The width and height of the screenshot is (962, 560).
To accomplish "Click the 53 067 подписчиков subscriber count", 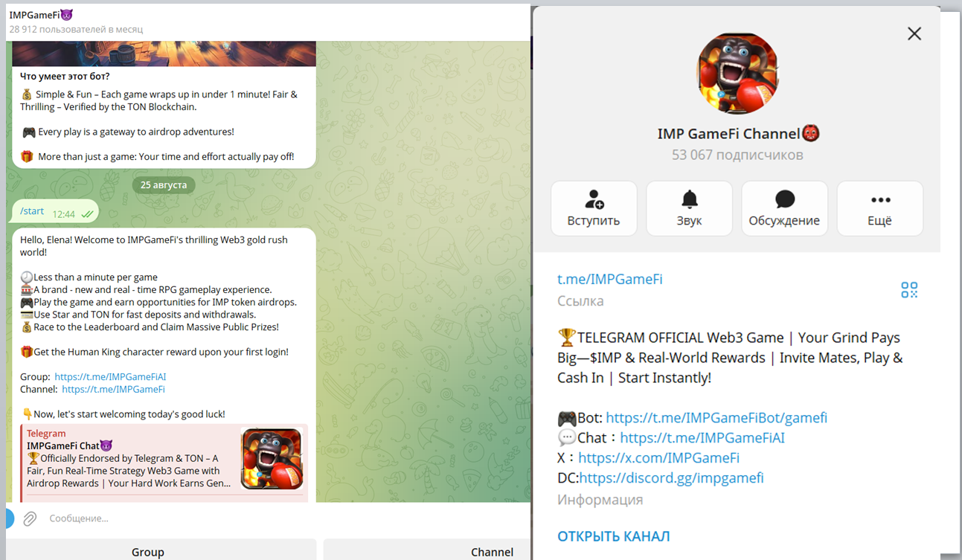I will pyautogui.click(x=737, y=155).
